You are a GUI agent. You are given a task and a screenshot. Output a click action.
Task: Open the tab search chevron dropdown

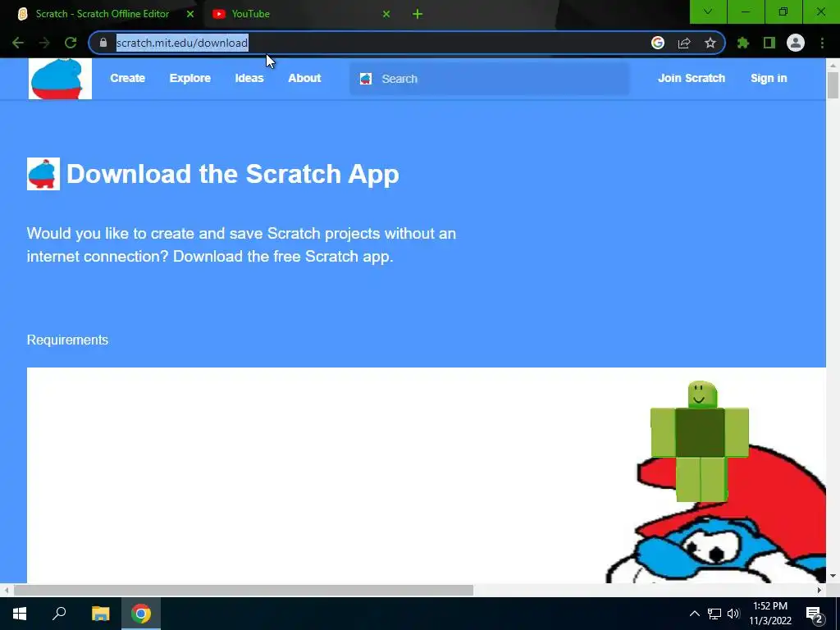click(708, 11)
